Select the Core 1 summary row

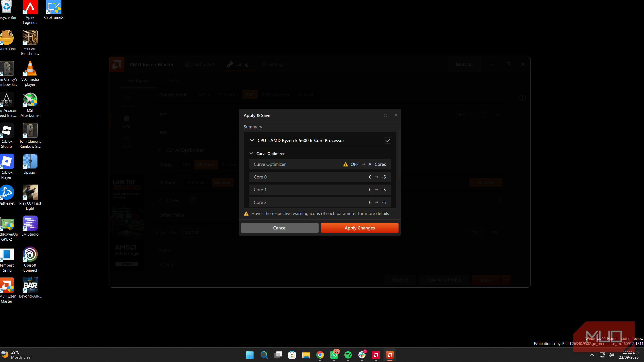pyautogui.click(x=320, y=190)
